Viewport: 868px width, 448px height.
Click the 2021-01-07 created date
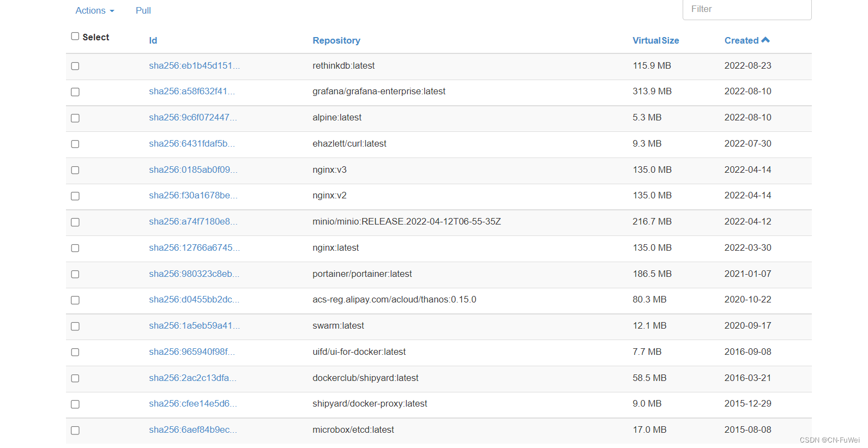pyautogui.click(x=748, y=274)
